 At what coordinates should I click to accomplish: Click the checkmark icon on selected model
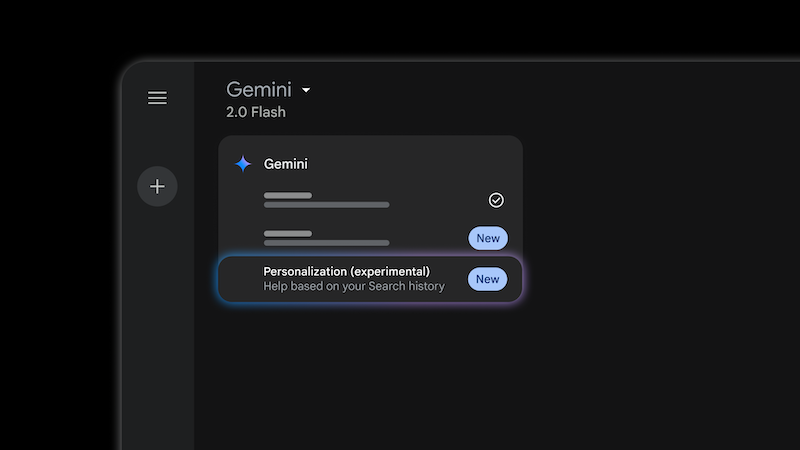[x=496, y=200]
